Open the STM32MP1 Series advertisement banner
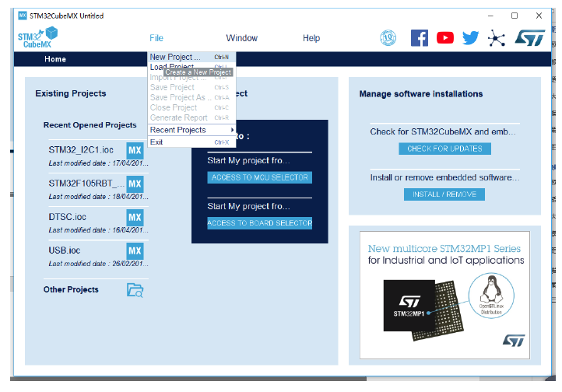The image size is (562, 392). (444, 295)
